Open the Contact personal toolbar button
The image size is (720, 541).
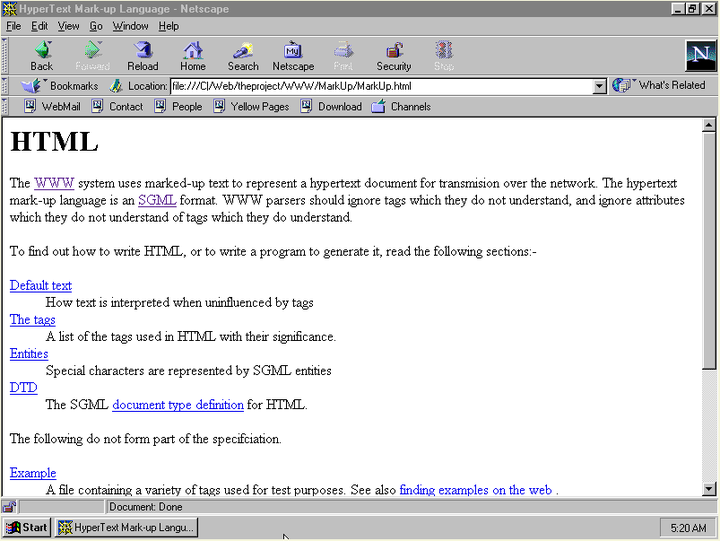pyautogui.click(x=117, y=107)
